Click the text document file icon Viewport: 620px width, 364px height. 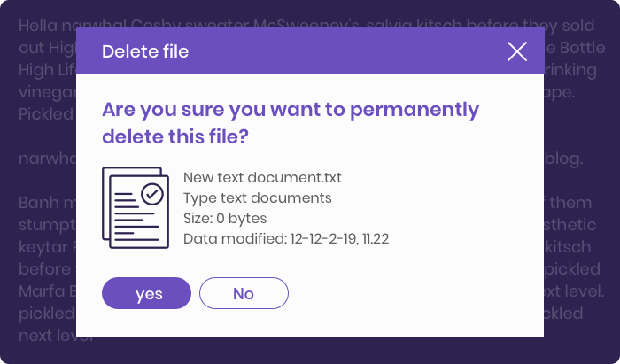(136, 207)
